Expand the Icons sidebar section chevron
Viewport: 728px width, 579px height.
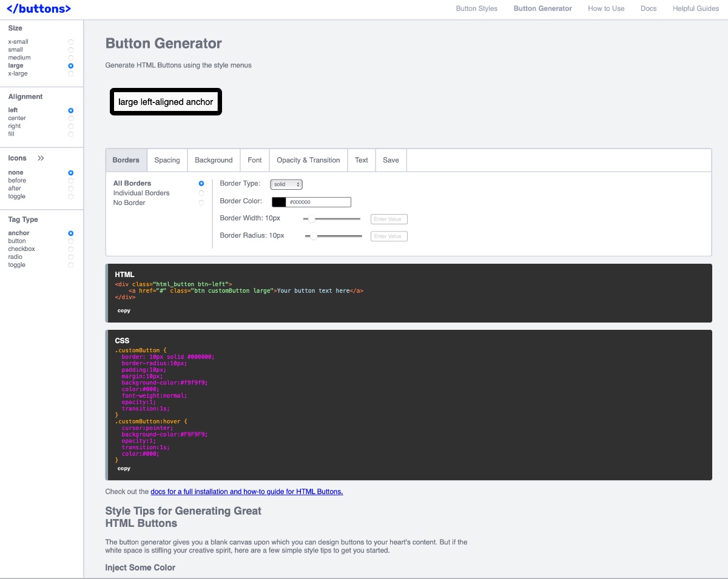[41, 158]
